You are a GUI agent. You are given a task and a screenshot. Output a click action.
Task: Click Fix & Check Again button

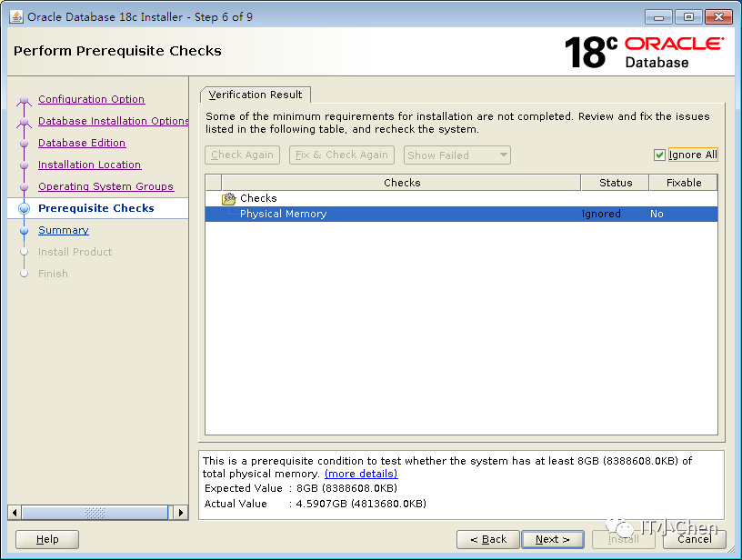342,155
